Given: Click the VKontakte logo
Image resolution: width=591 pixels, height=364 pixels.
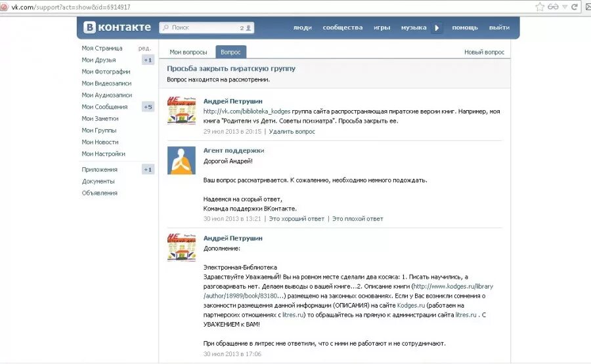Looking at the screenshot, I should pos(118,27).
